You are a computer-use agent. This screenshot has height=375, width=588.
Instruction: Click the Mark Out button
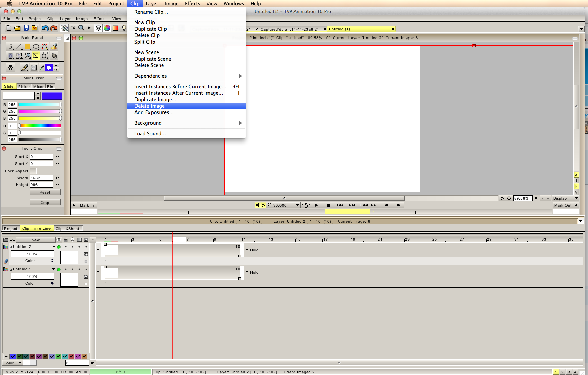tap(566, 205)
